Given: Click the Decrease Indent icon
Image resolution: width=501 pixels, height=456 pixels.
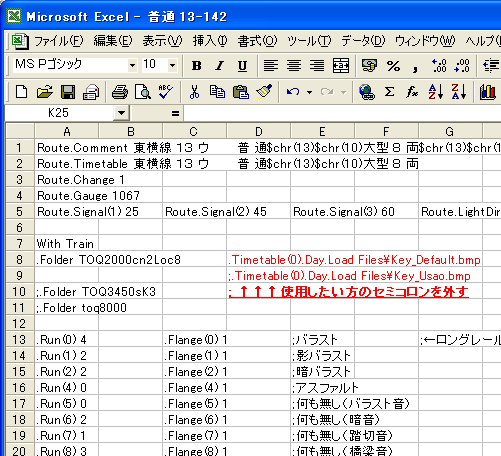Looking at the screenshot, I should [492, 65].
